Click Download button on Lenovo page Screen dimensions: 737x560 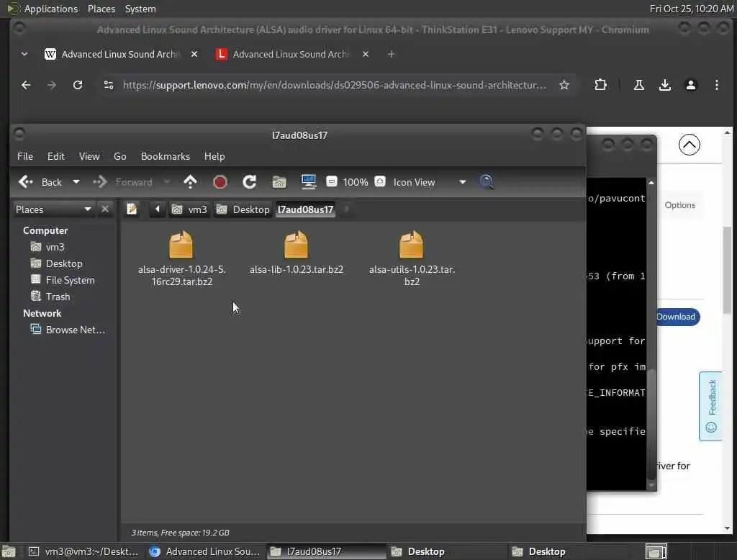click(x=678, y=317)
